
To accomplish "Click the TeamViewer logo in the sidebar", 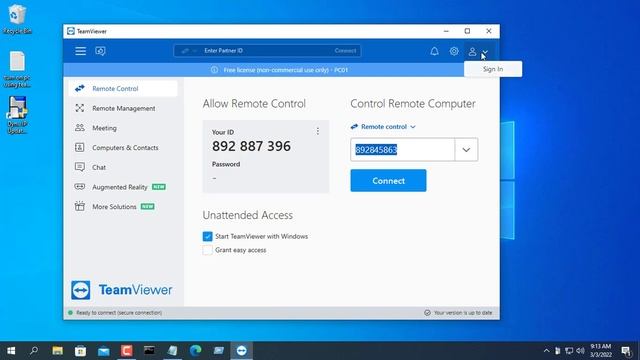I will 122,290.
